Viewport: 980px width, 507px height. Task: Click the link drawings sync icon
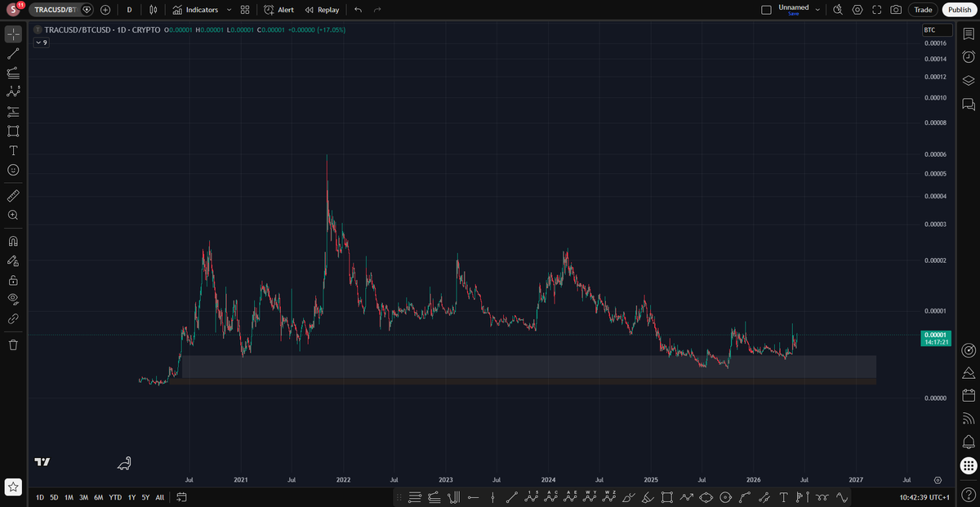click(x=13, y=318)
